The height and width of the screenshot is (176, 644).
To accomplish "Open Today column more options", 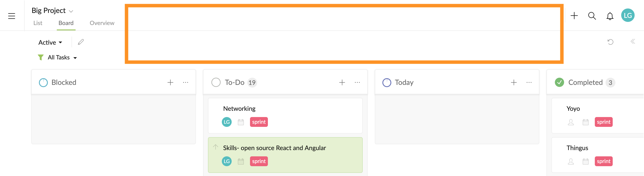I will (x=529, y=82).
